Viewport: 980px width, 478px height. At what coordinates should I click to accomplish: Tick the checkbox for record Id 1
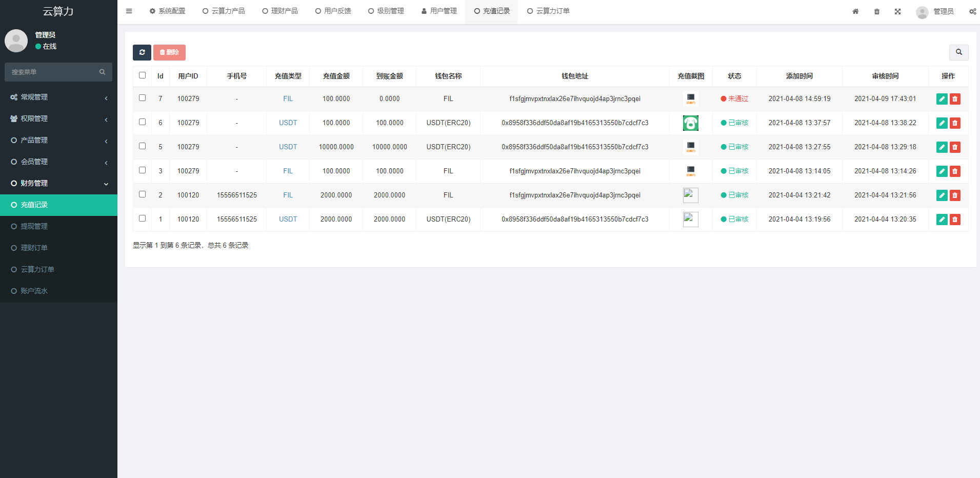[x=143, y=218]
